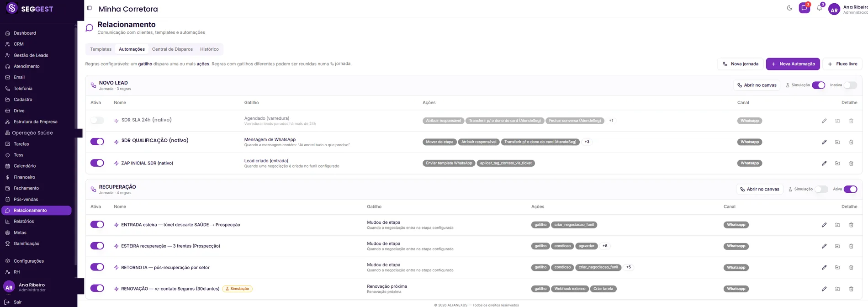Open the Central de Disparos tab

tap(172, 49)
